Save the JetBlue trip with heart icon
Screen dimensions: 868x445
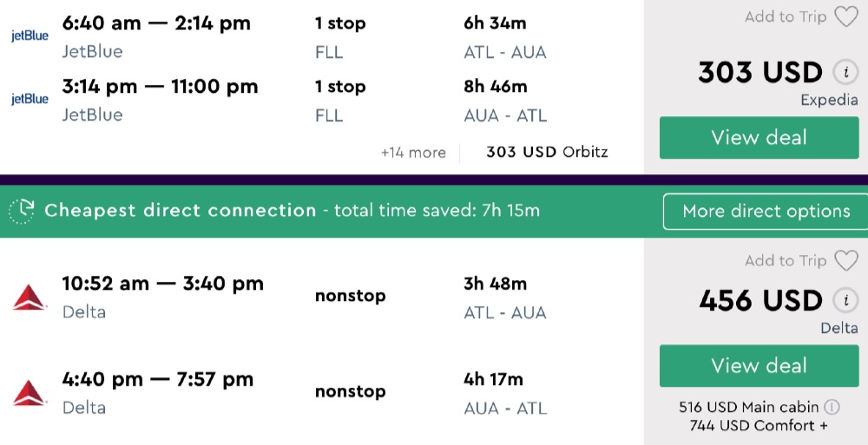(x=845, y=16)
